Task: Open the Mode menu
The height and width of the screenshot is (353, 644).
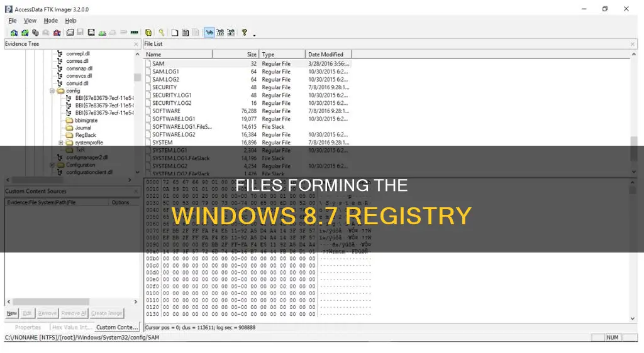Action: coord(50,21)
